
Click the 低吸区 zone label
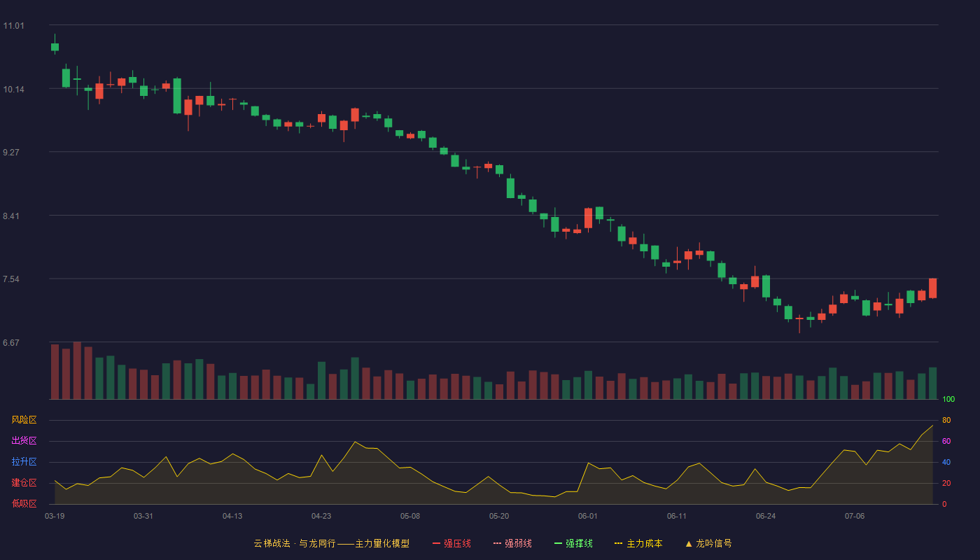pyautogui.click(x=24, y=503)
